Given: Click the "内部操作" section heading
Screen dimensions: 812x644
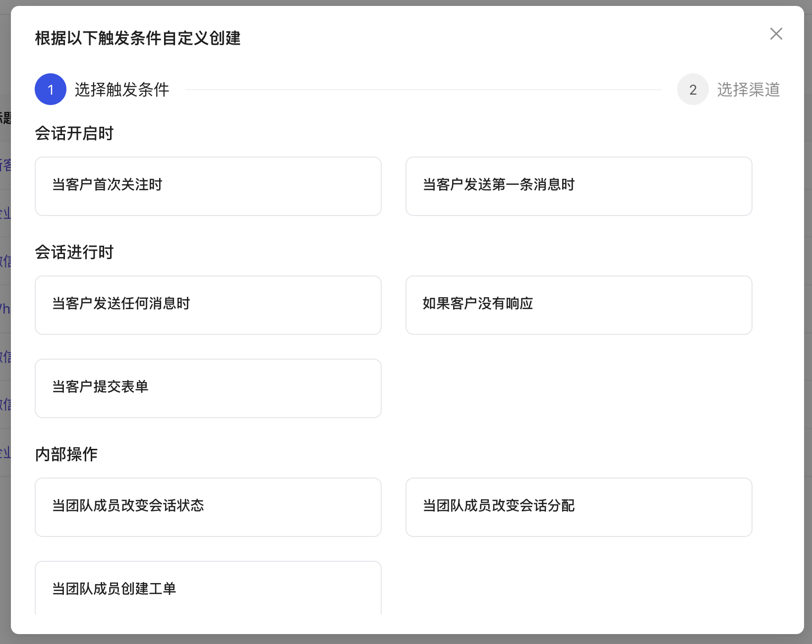Looking at the screenshot, I should pyautogui.click(x=67, y=454).
